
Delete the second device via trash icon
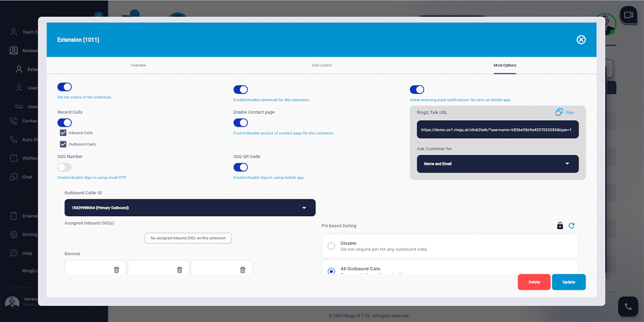pos(179,269)
